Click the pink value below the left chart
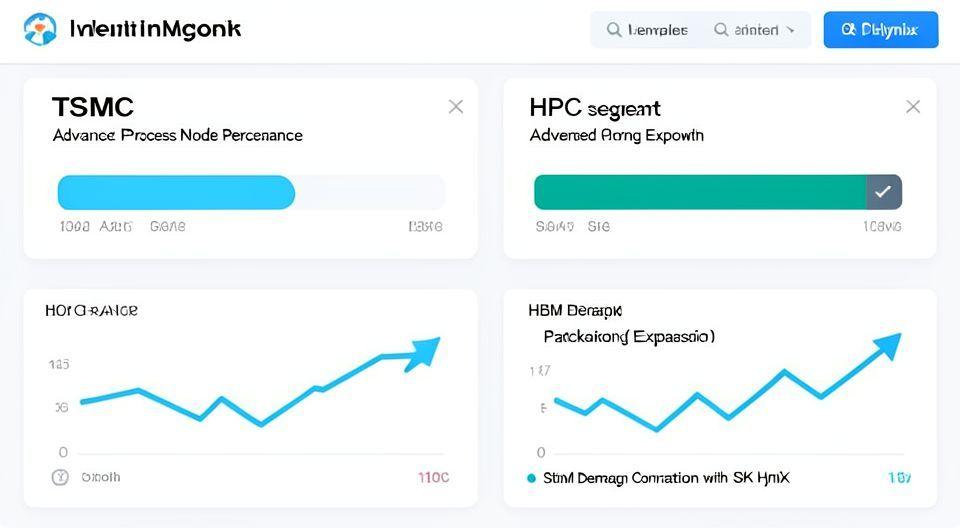The height and width of the screenshot is (528, 960). 433,477
